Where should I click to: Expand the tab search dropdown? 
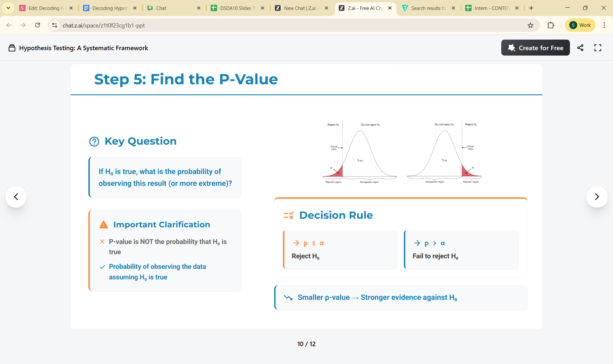(8, 8)
